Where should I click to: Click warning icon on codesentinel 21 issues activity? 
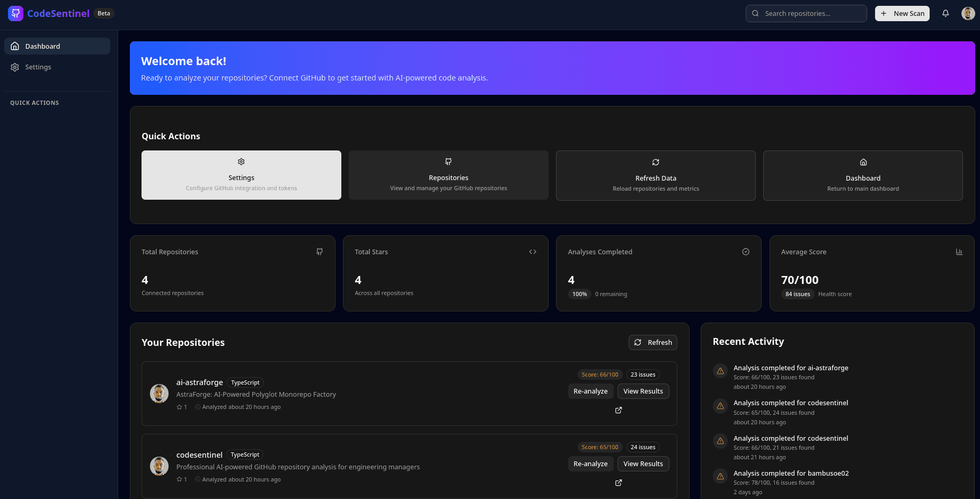720,441
